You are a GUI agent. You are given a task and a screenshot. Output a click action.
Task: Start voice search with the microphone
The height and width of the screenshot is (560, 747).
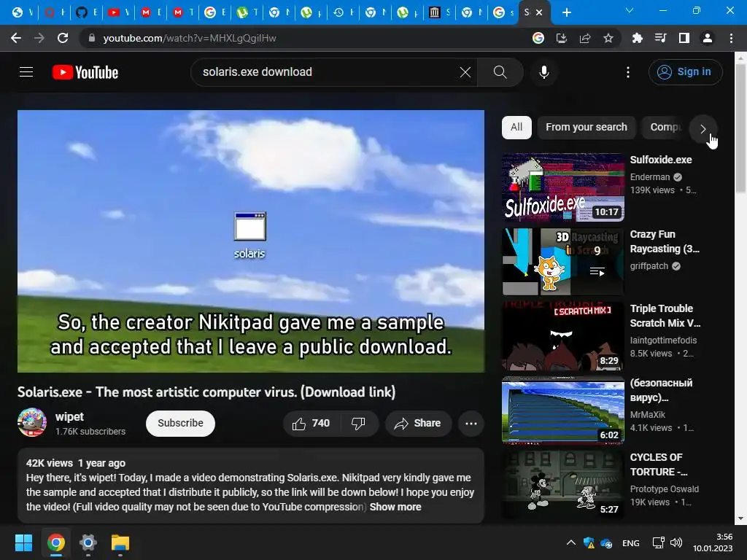544,72
